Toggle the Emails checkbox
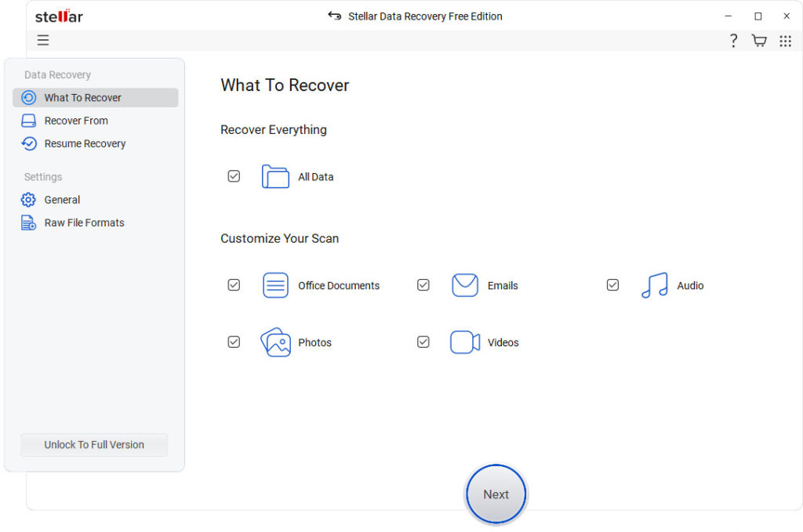This screenshot has width=803, height=532. (423, 285)
